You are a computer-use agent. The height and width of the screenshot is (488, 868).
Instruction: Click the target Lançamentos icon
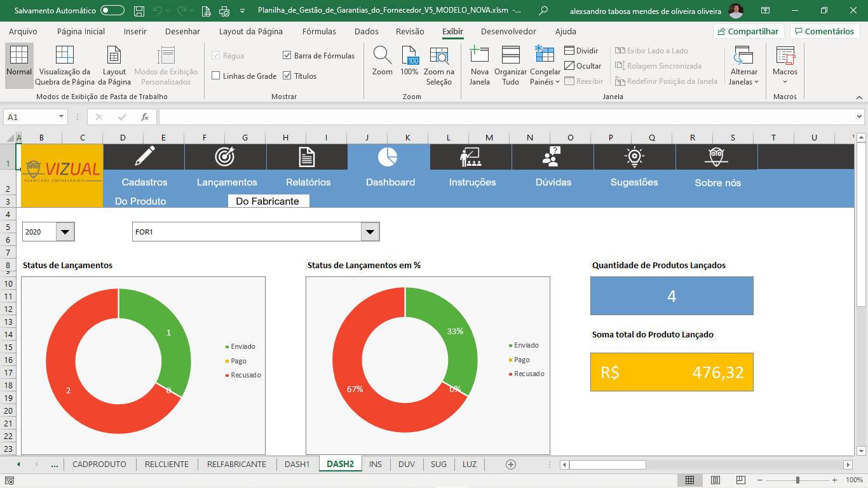point(225,156)
